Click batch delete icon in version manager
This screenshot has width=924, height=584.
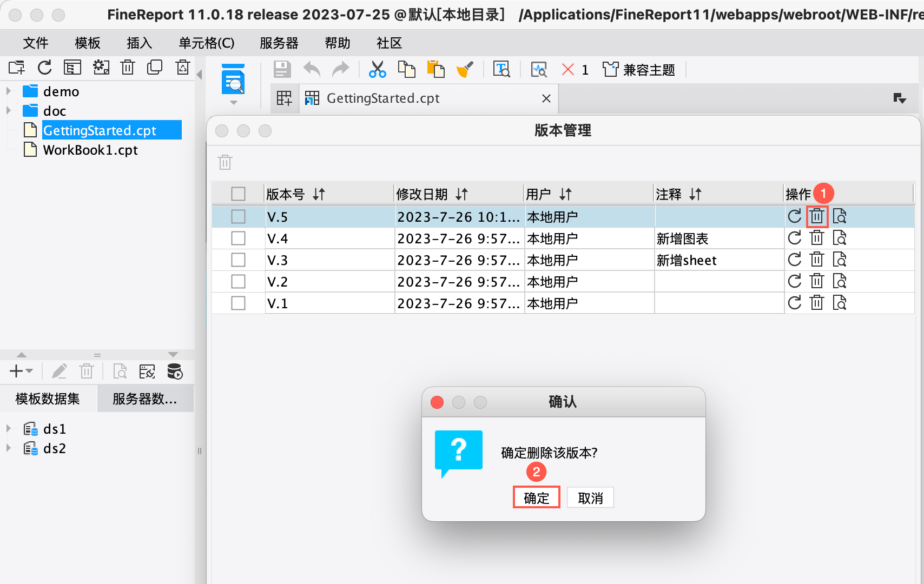pos(225,162)
